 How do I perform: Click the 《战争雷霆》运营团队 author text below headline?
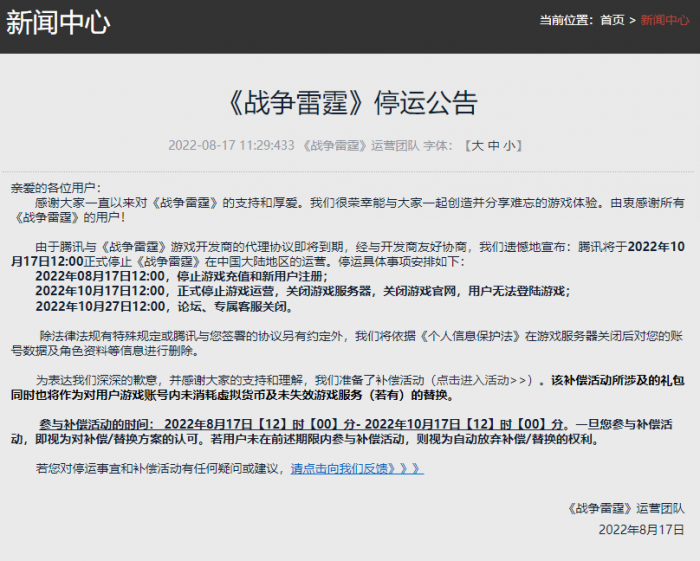(361, 145)
